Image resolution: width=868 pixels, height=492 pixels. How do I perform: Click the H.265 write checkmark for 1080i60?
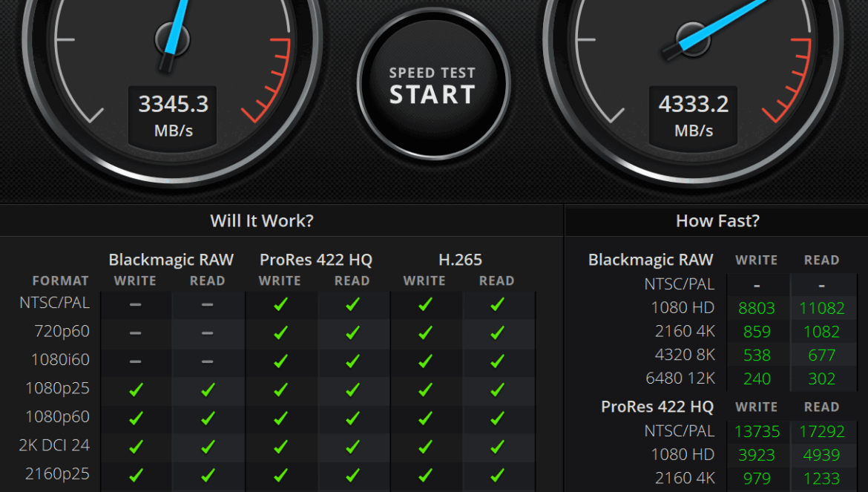[x=425, y=361]
